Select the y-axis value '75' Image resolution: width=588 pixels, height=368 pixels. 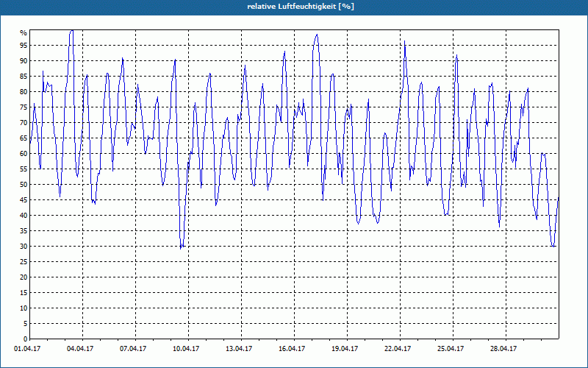point(24,107)
